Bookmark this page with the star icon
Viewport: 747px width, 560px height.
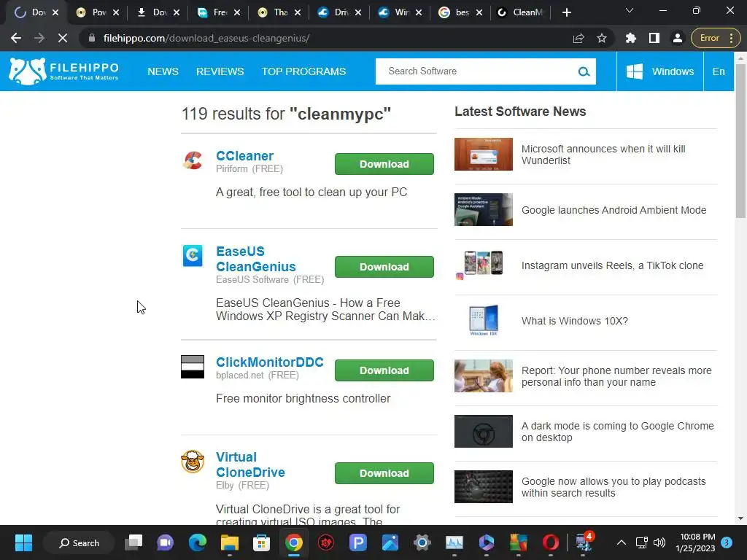point(602,38)
